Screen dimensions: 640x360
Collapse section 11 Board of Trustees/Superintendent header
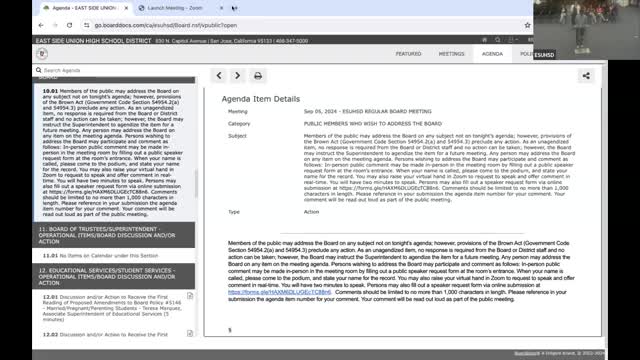[x=114, y=235]
